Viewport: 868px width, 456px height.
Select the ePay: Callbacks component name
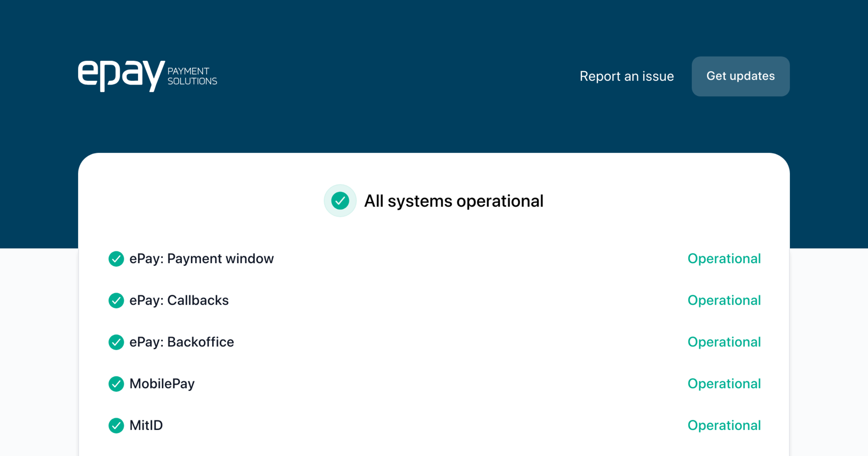coord(179,300)
